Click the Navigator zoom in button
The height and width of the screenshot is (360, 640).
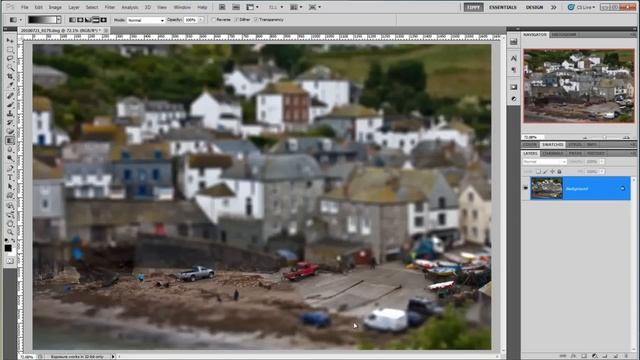pyautogui.click(x=627, y=137)
